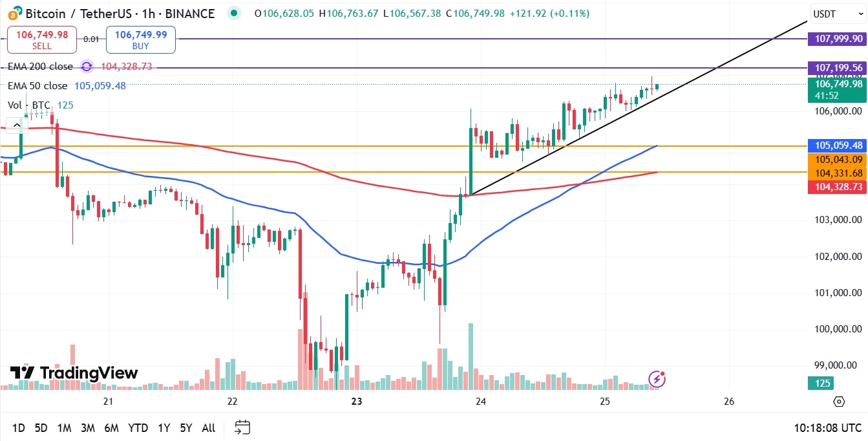
Task: Click the purple lightning flash icon
Action: [657, 378]
